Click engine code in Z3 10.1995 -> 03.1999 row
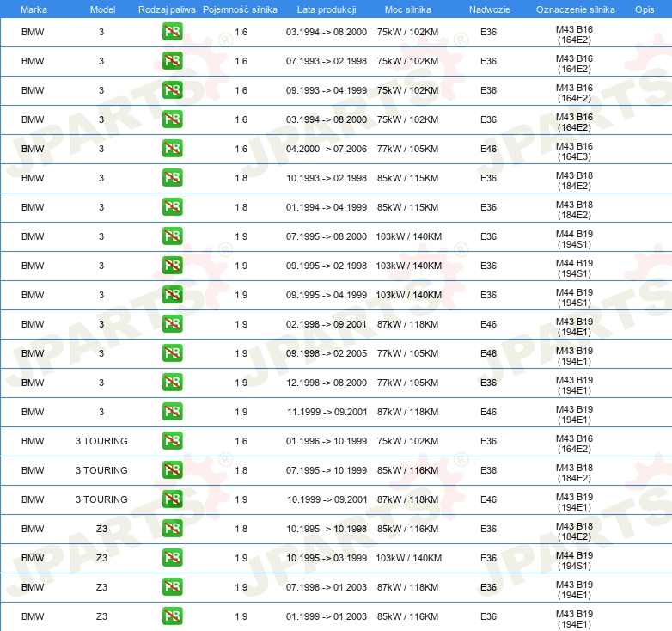672x631 pixels. pos(574,561)
